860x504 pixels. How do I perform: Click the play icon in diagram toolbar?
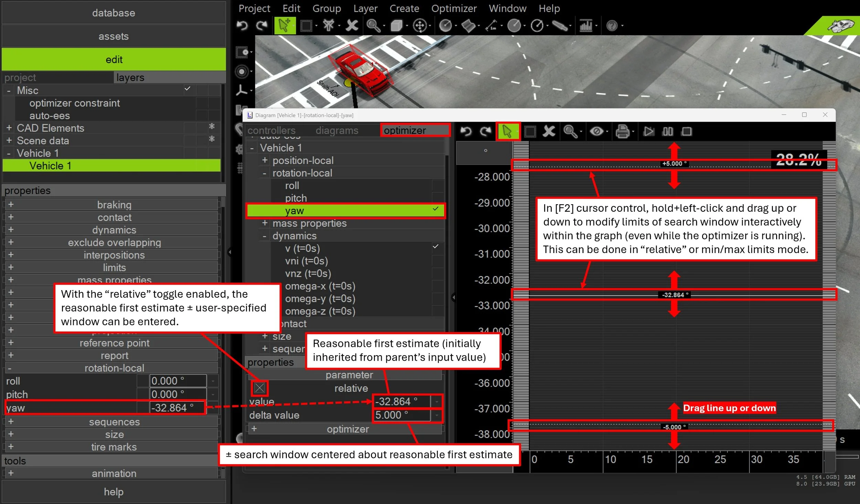648,131
